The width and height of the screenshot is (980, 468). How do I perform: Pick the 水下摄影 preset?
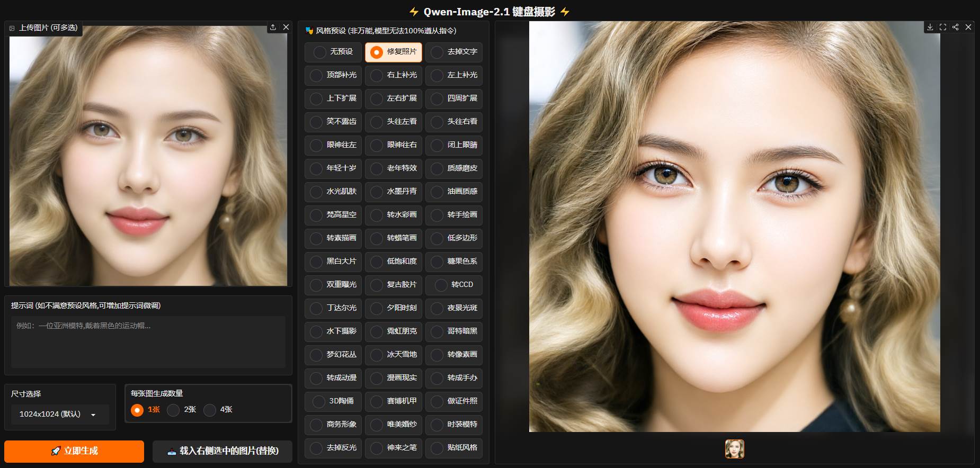click(333, 331)
